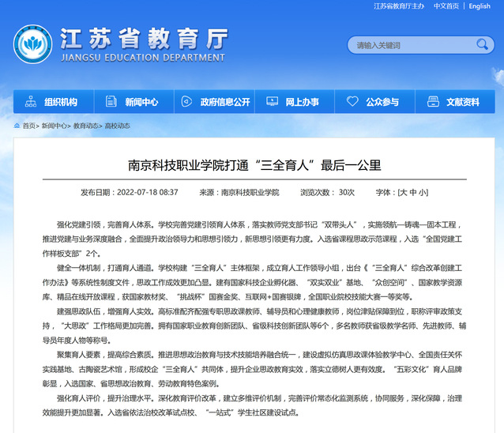
Task: Click paragraph starting 健全一体机制
Action: click(253, 282)
